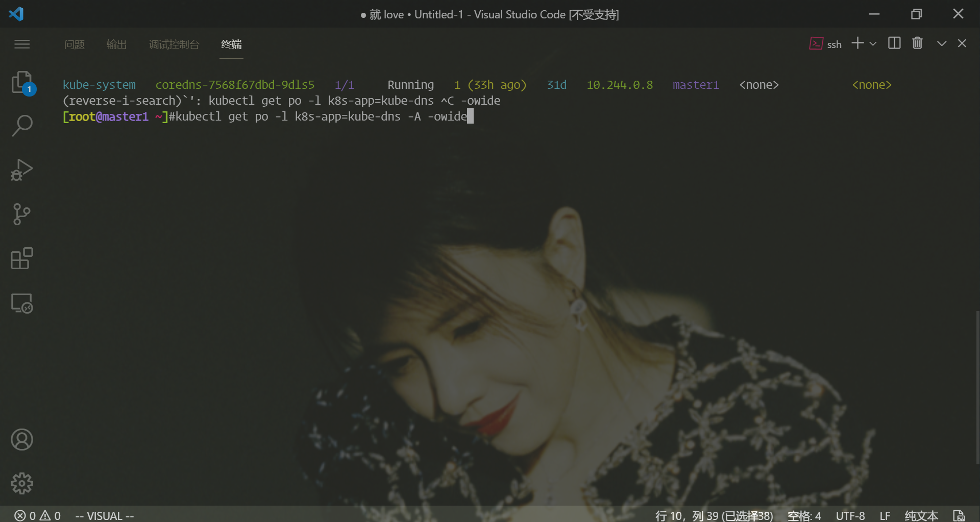Click the master1 node text in output
The height and width of the screenshot is (522, 980).
696,85
